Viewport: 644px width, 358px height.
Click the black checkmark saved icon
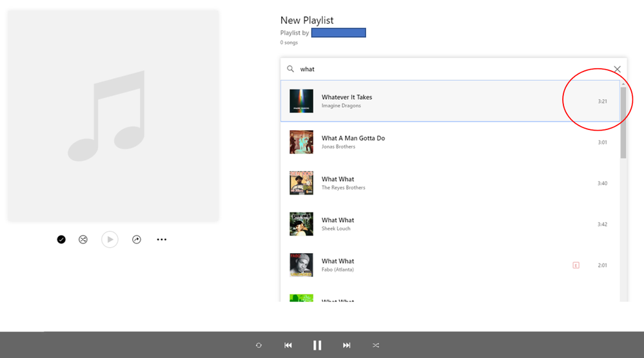click(61, 240)
